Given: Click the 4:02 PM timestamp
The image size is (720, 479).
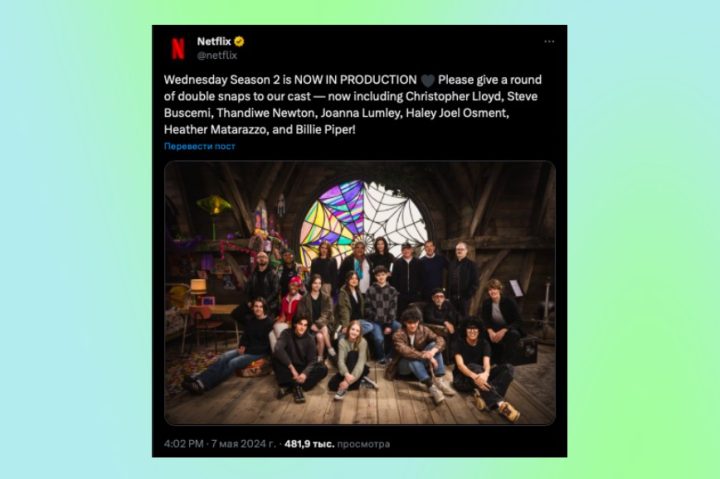Looking at the screenshot, I should coord(184,444).
